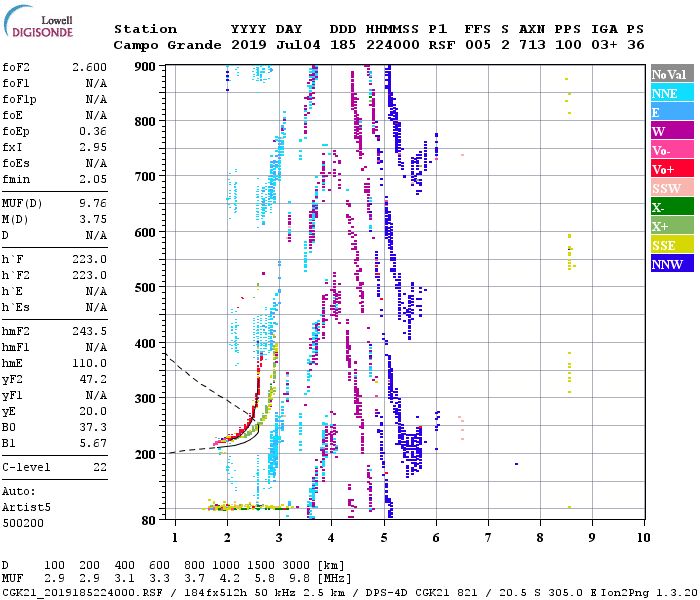Select the NNW blue legend swatch

click(x=672, y=263)
